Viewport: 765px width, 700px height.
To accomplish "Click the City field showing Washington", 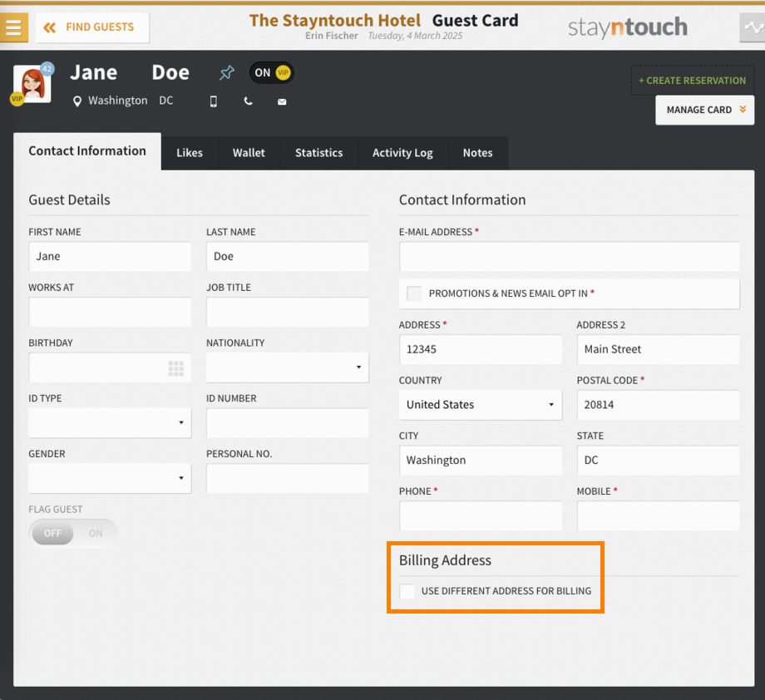I will coord(481,461).
